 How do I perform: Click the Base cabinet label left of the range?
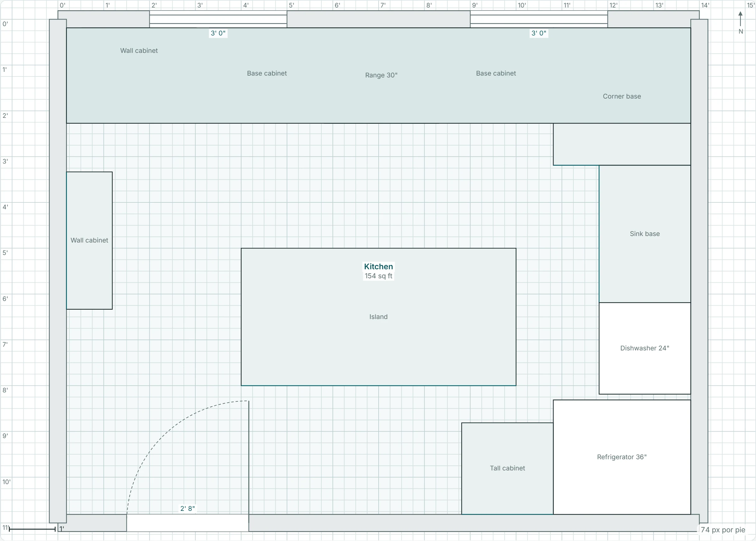[267, 73]
